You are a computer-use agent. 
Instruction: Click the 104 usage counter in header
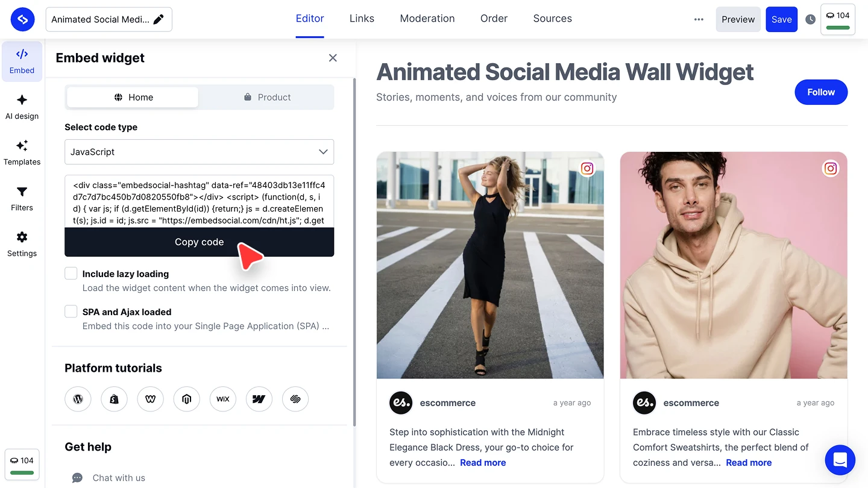click(838, 19)
